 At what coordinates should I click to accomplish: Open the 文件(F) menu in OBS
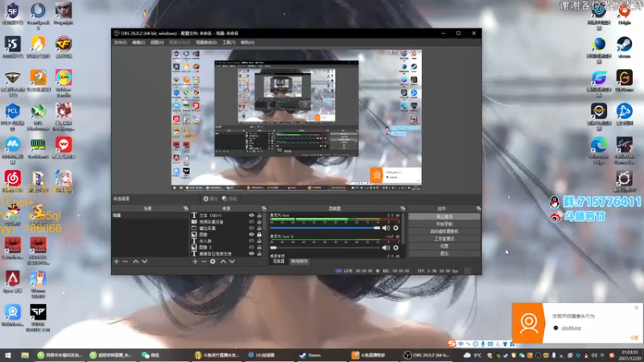point(120,43)
